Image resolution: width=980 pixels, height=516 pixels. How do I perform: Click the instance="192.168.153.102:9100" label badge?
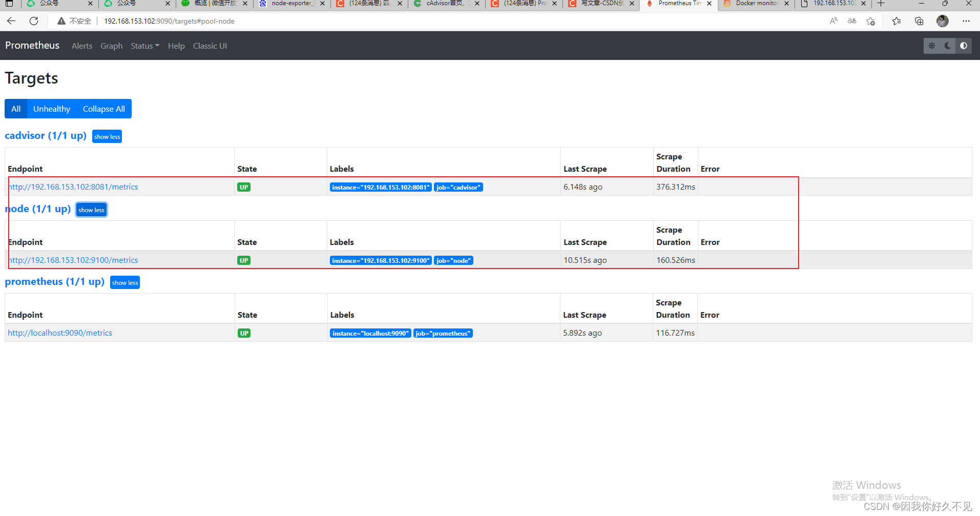[x=381, y=260]
